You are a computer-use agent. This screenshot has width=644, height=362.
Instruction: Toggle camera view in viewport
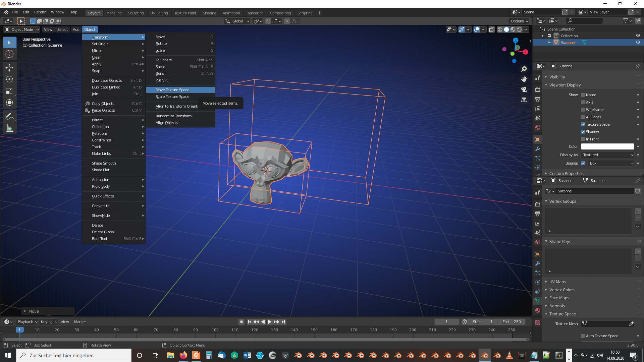524,89
